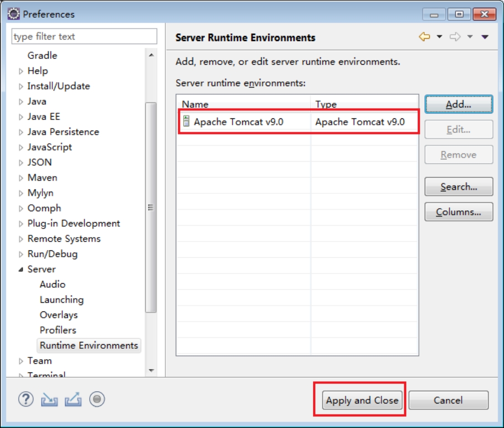Open the page view menu triangle
The image size is (504, 428).
click(x=485, y=37)
